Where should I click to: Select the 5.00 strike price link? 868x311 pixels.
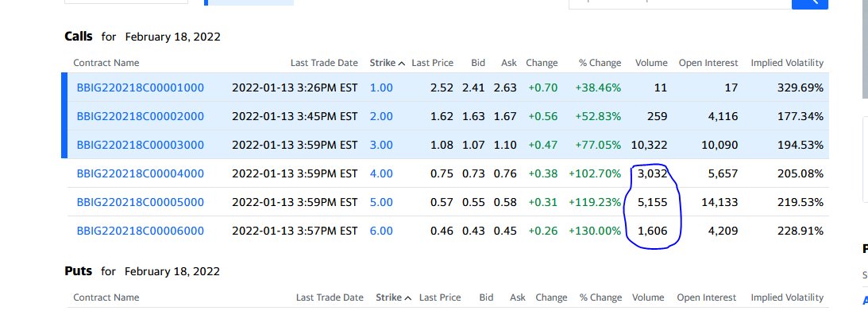tap(381, 202)
